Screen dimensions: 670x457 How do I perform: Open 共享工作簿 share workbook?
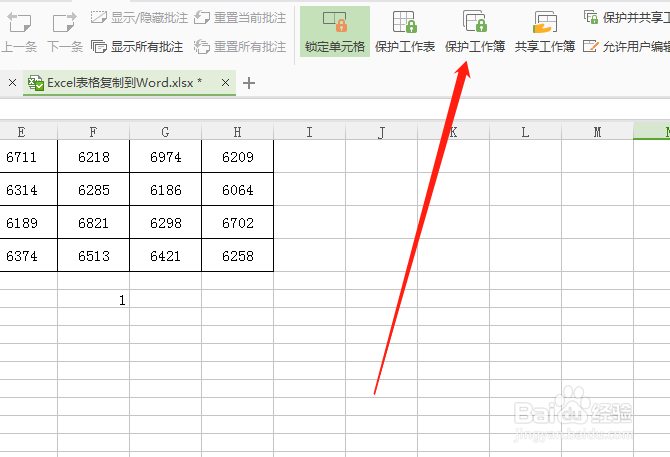(x=545, y=32)
